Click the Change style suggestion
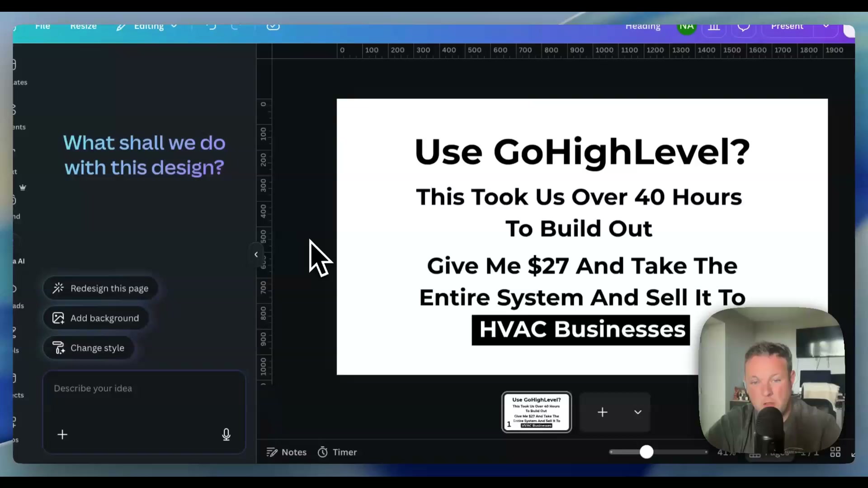 [x=89, y=348]
